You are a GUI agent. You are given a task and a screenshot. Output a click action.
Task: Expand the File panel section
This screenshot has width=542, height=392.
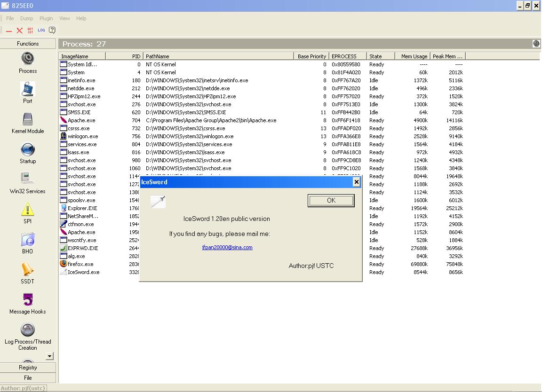click(28, 378)
